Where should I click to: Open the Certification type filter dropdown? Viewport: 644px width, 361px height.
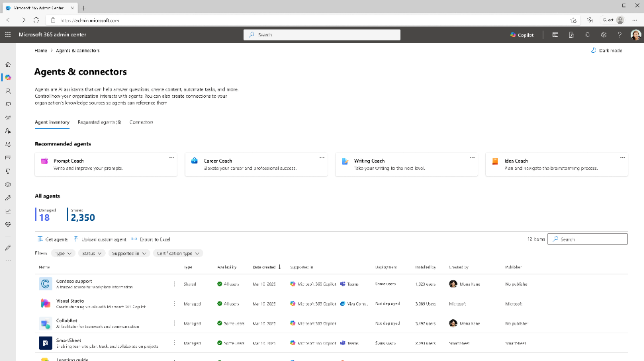(178, 253)
